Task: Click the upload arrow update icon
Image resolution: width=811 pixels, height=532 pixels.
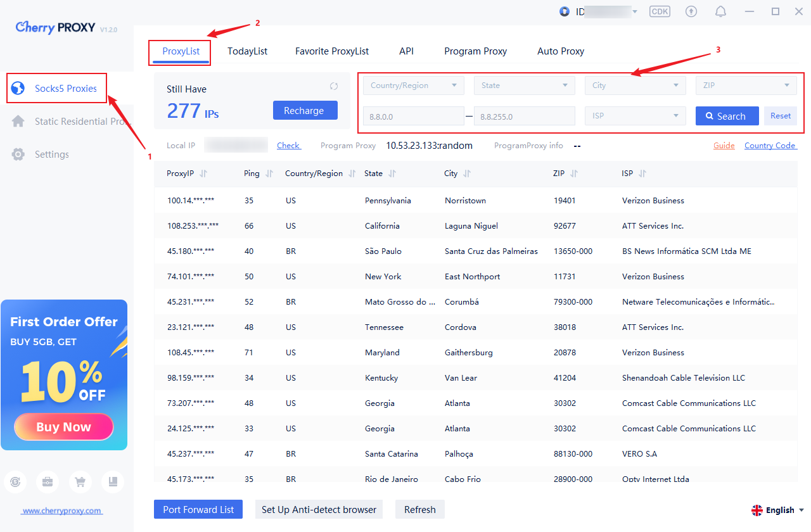Action: click(691, 11)
